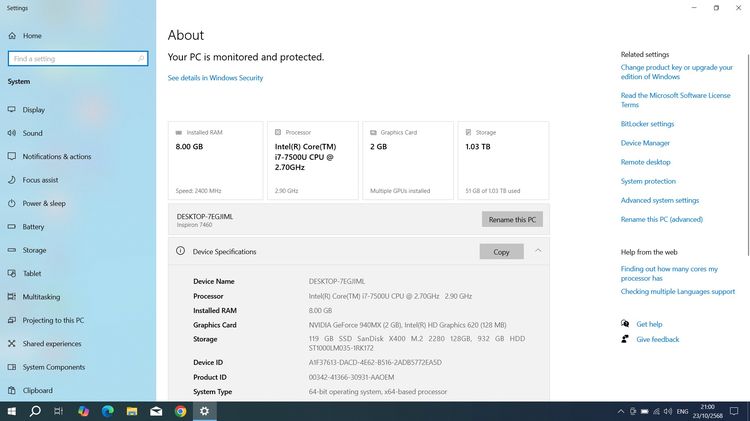The height and width of the screenshot is (421, 750).
Task: Click the Product ID value 00342-41366-30931-AAOEM
Action: pyautogui.click(x=352, y=377)
